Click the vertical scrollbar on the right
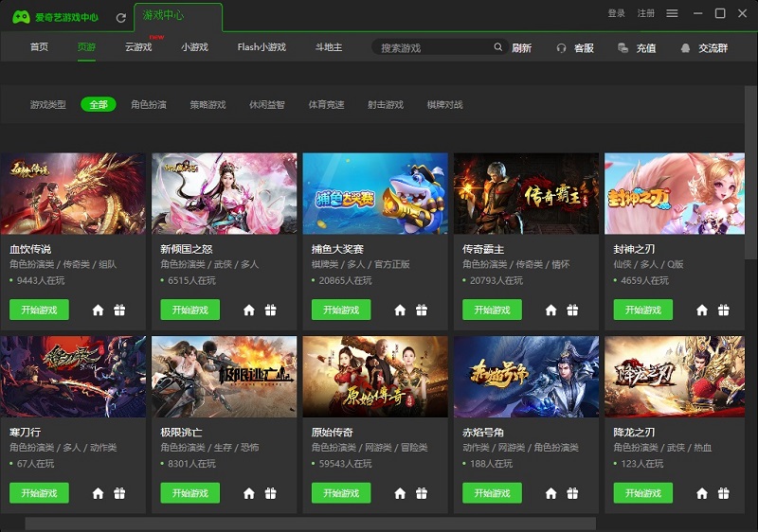Image resolution: width=758 pixels, height=532 pixels. [x=751, y=172]
